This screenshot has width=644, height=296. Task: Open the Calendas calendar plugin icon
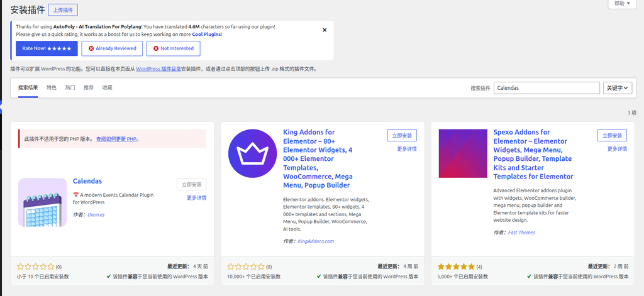42,202
